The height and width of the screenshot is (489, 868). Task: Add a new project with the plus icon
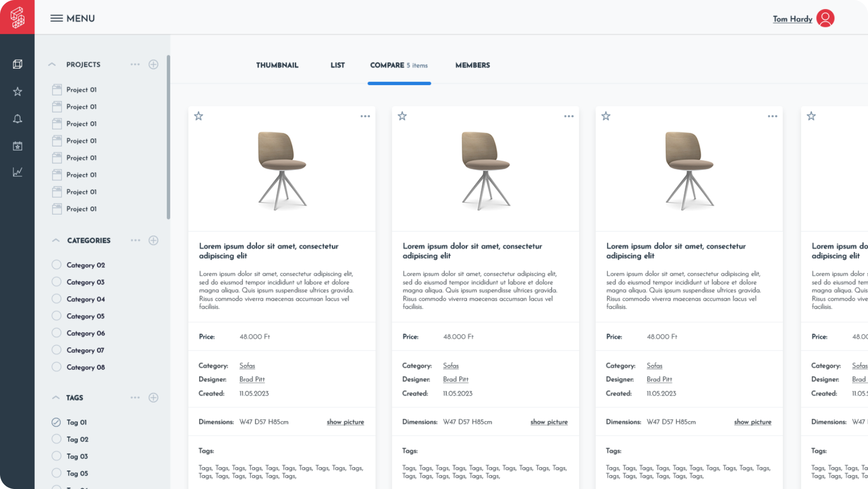point(154,64)
